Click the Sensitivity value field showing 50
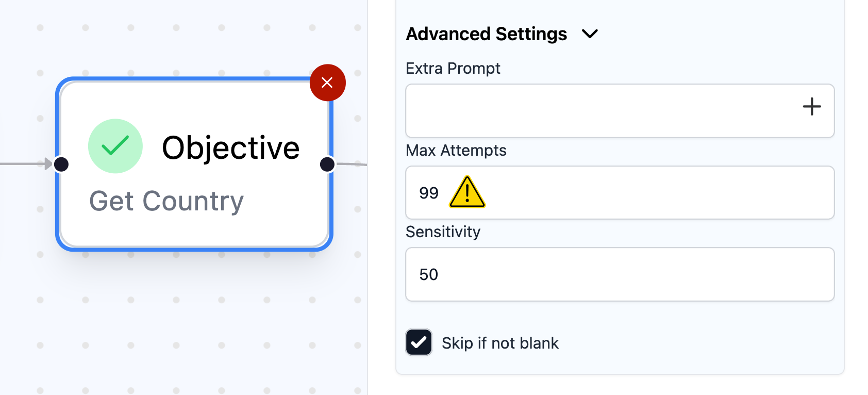The image size is (868, 395). (x=619, y=274)
